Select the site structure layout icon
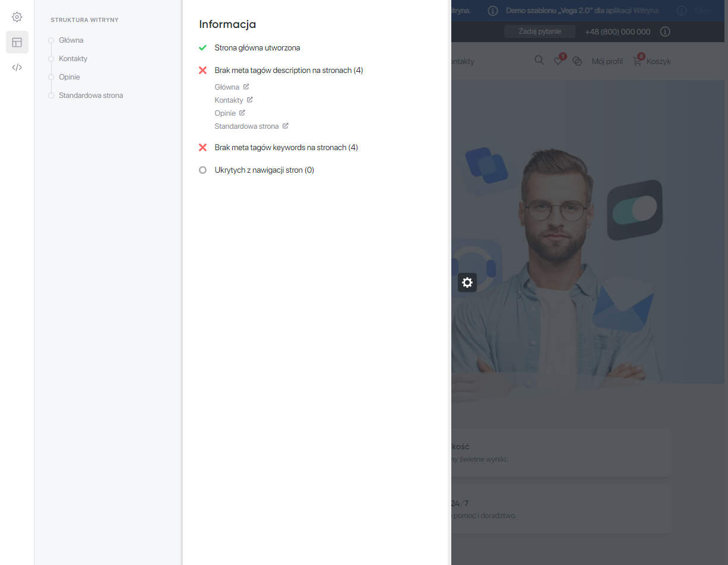The width and height of the screenshot is (728, 565). click(x=17, y=42)
